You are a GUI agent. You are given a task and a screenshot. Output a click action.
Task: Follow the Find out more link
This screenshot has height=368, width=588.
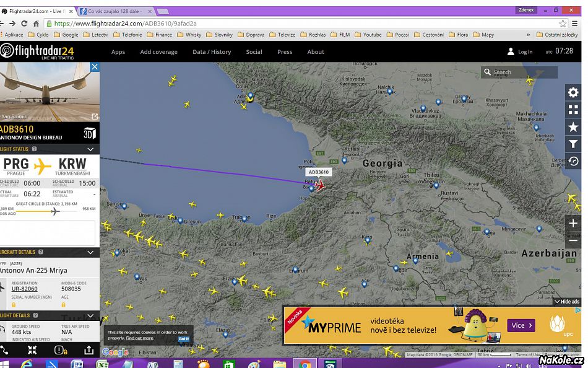(x=139, y=338)
